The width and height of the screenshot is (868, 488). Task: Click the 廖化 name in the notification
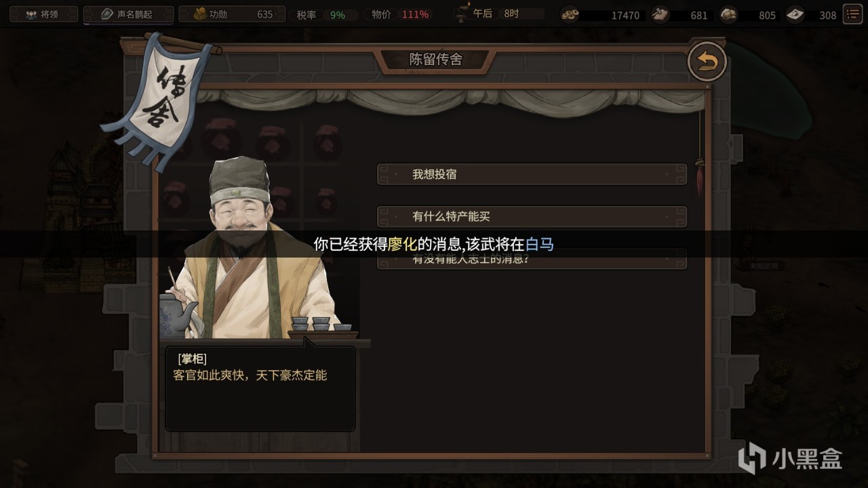click(x=402, y=244)
